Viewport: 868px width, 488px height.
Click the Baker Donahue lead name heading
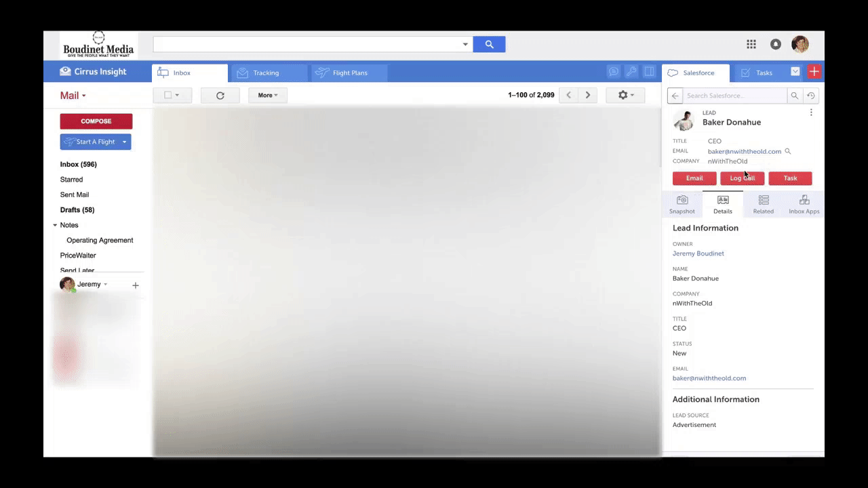coord(732,122)
